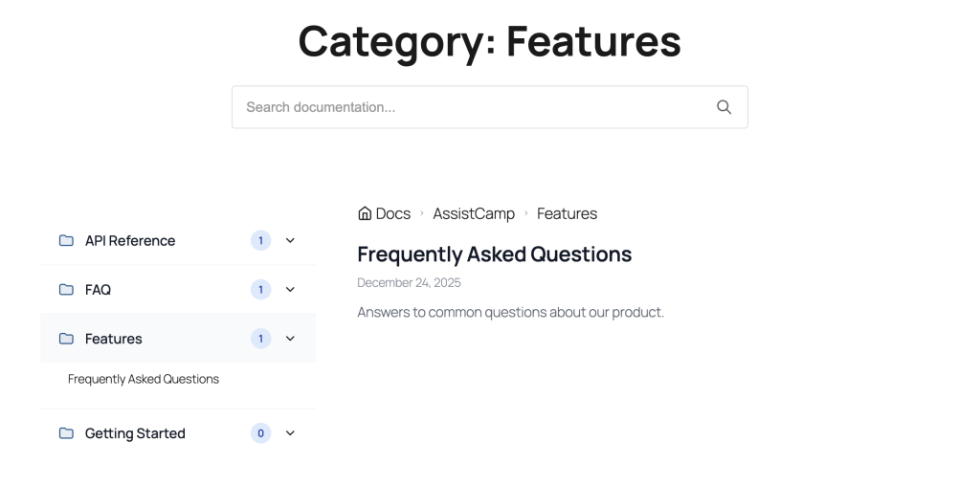Expand the API Reference category chevron
Image resolution: width=980 pixels, height=486 pixels.
click(x=291, y=241)
